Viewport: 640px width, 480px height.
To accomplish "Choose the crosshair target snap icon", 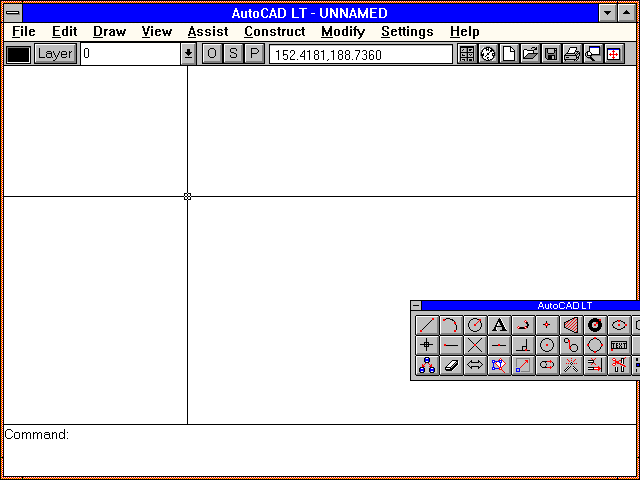I will [427, 345].
